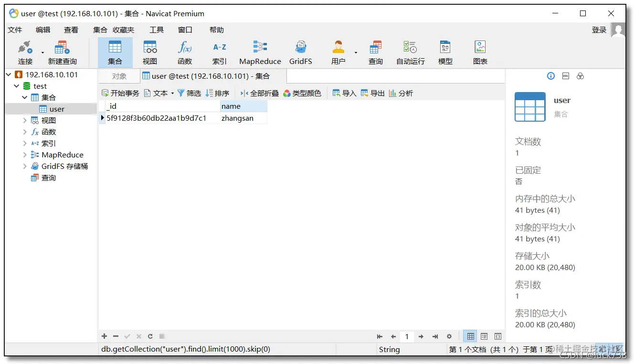The image size is (634, 364).
Task: Open the Chart (图表) toolbar icon
Action: coord(480,52)
